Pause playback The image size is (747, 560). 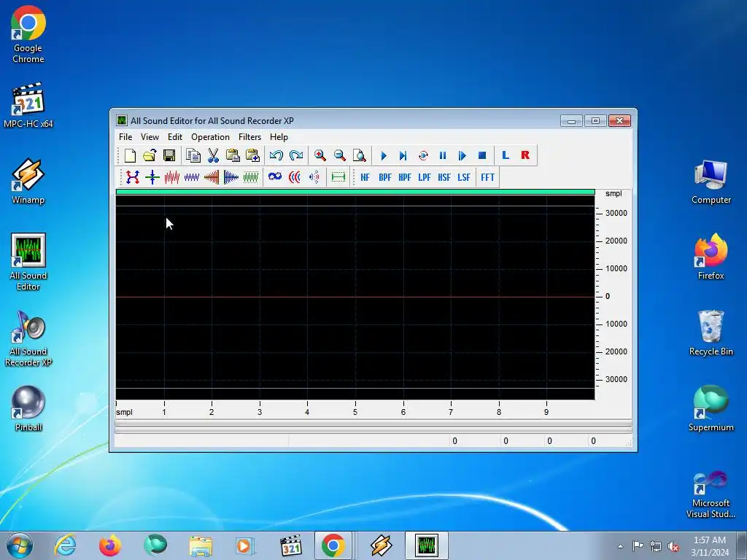(x=443, y=156)
